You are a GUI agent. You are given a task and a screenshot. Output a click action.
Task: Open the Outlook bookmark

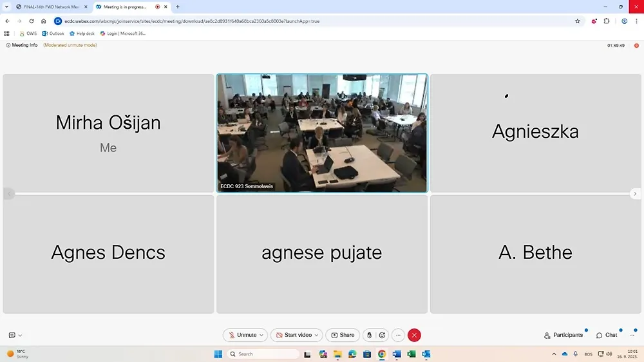53,33
